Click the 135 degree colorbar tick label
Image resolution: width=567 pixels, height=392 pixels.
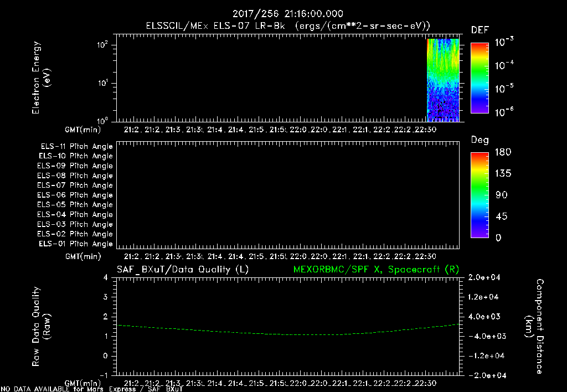pyautogui.click(x=503, y=174)
